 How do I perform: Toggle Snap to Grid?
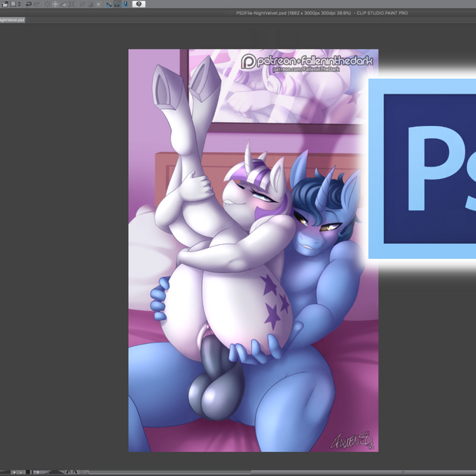coord(125,4)
